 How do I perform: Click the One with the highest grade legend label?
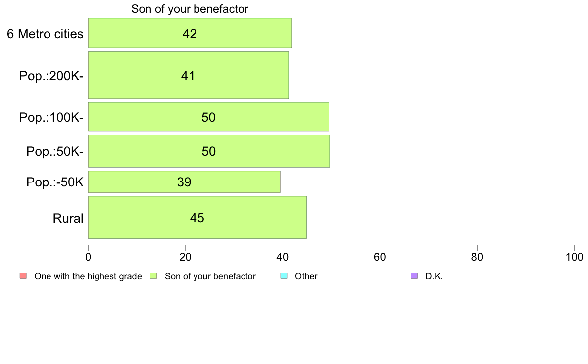[88, 276]
